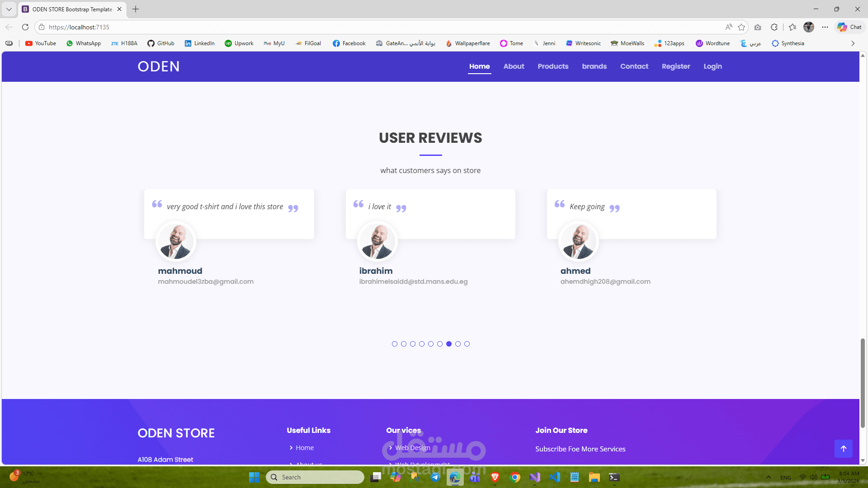Image resolution: width=868 pixels, height=488 pixels.
Task: Go to the Contact nav item
Action: (x=634, y=66)
